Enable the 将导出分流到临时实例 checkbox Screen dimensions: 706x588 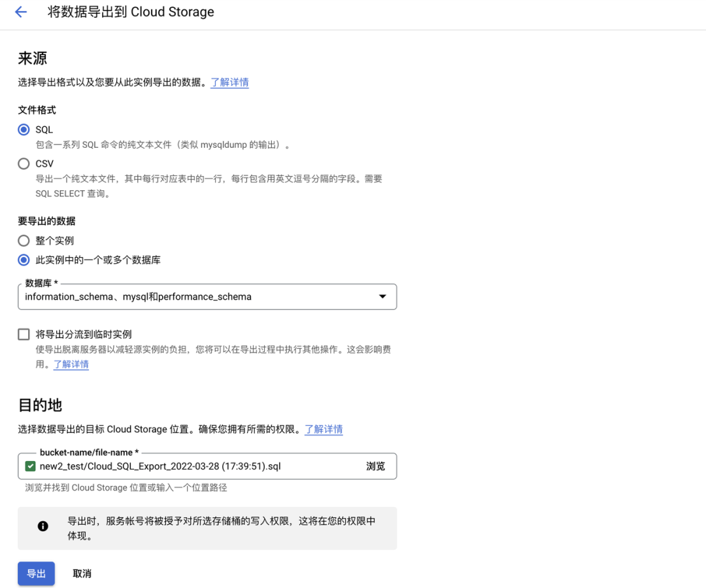tap(24, 334)
